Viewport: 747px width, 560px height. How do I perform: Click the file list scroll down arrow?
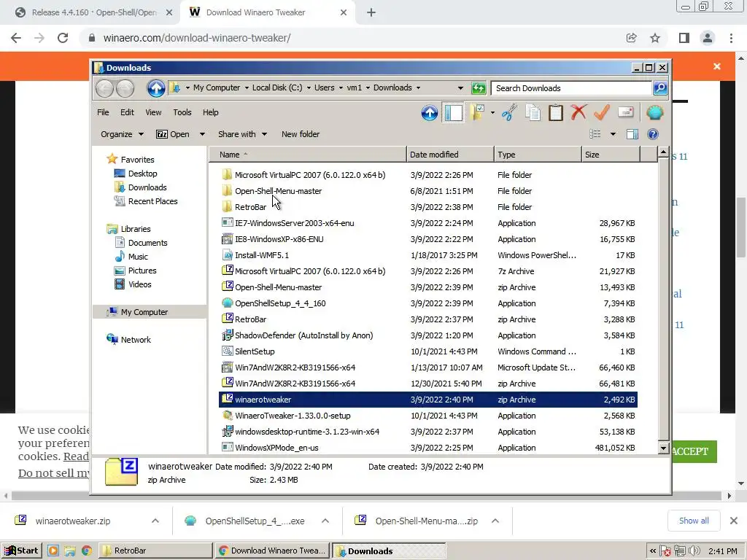[x=663, y=448]
